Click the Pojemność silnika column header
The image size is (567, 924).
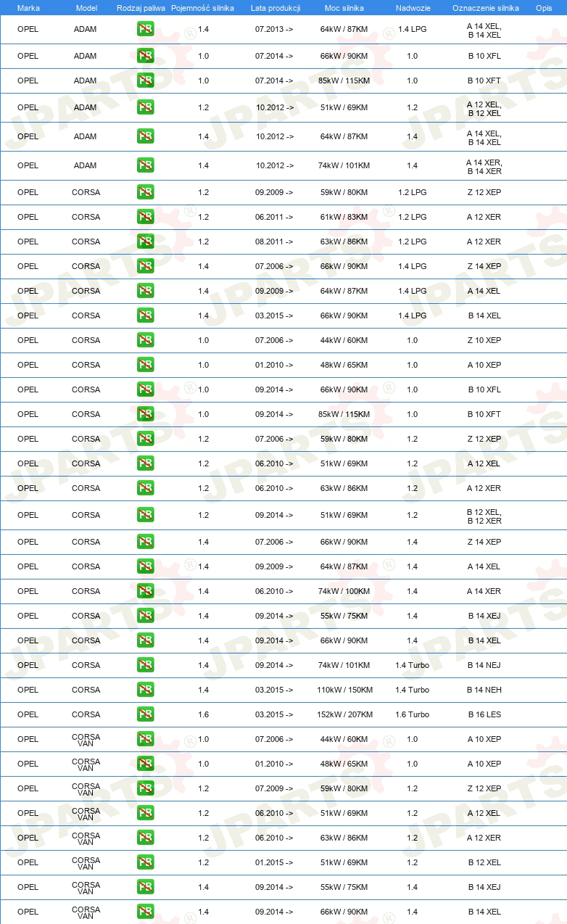tap(203, 7)
